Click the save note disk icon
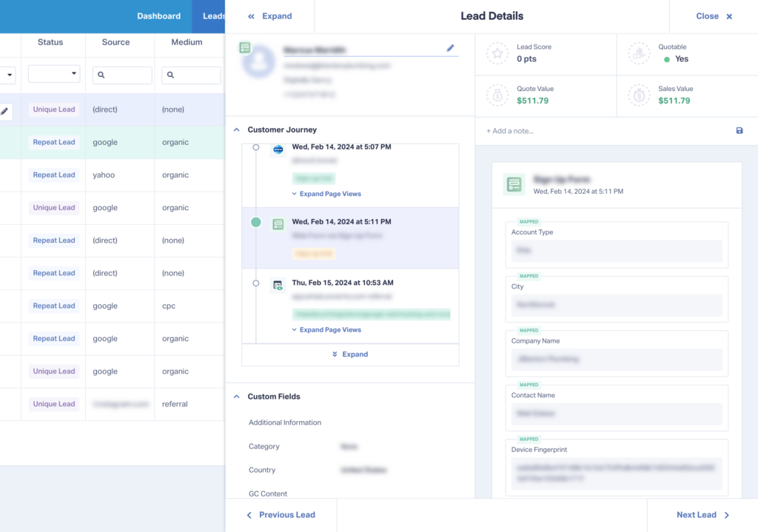This screenshot has width=758, height=532. (739, 130)
